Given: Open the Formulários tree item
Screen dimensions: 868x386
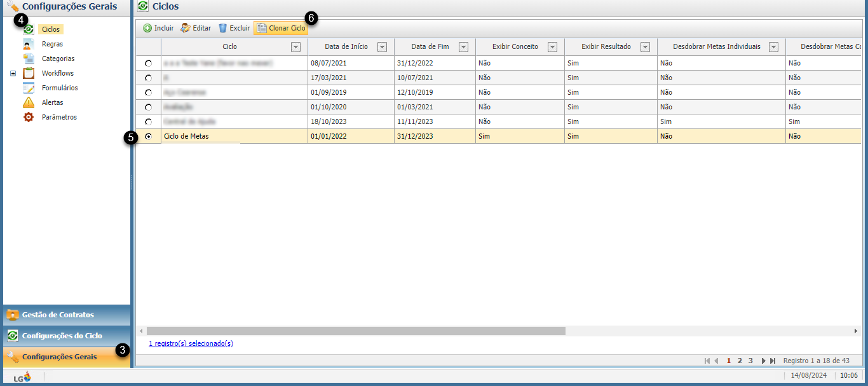Looking at the screenshot, I should coord(60,88).
